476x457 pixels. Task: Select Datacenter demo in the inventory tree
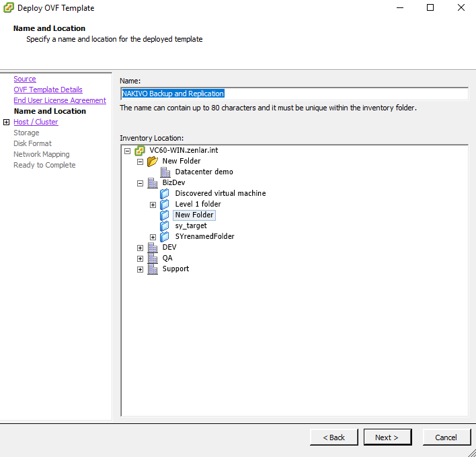(204, 172)
